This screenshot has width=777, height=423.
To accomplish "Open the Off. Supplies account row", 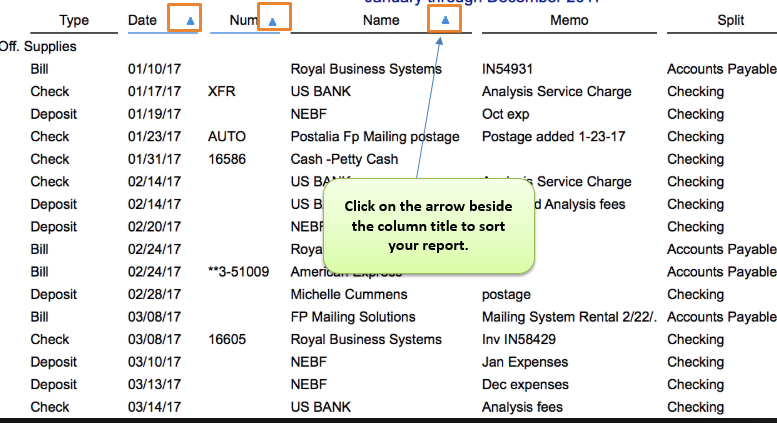I will [38, 47].
